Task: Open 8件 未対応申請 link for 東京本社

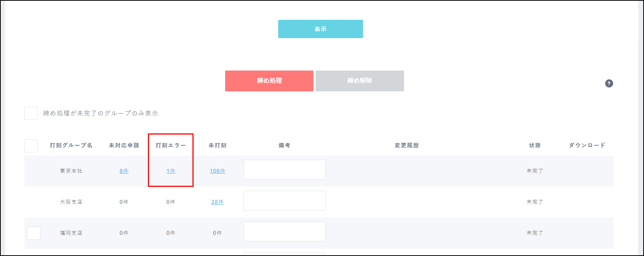Action: [x=124, y=171]
